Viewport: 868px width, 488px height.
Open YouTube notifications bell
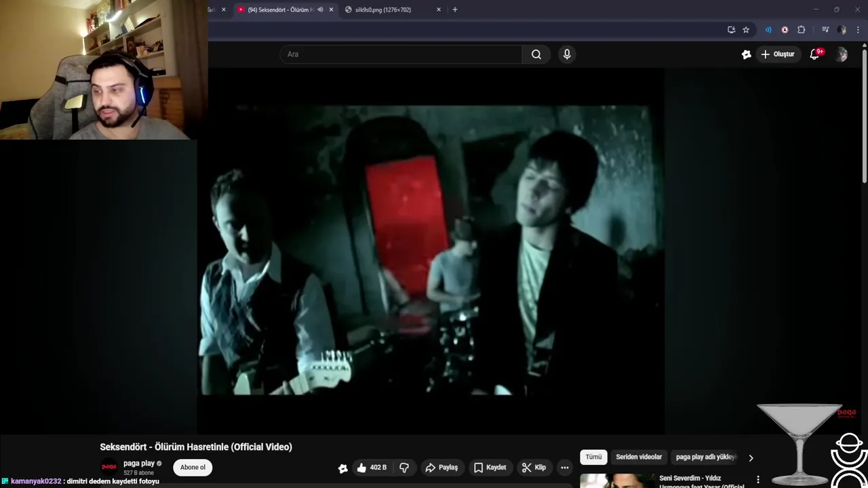click(815, 54)
